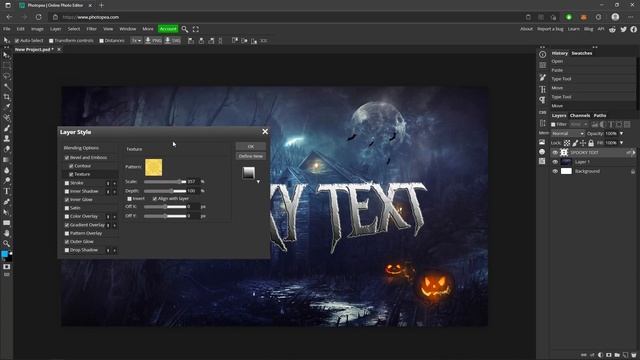Select the Move tool in left toolbar
Viewport: 640px width, 360px height.
(x=7, y=55)
